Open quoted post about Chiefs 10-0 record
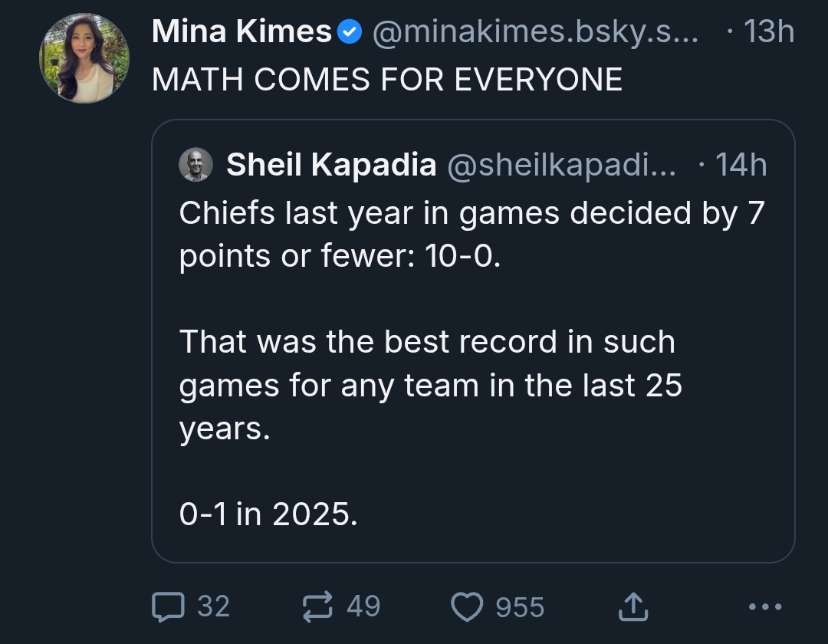 pyautogui.click(x=473, y=341)
